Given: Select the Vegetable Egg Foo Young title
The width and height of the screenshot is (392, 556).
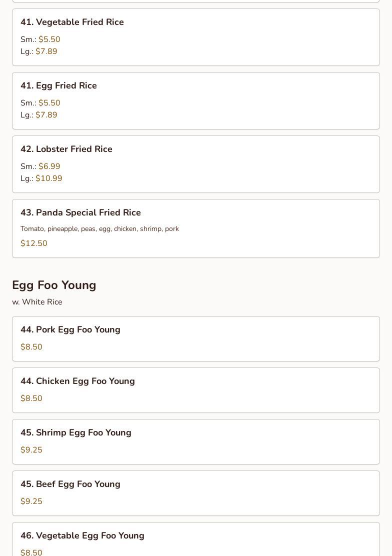Looking at the screenshot, I should (82, 535).
